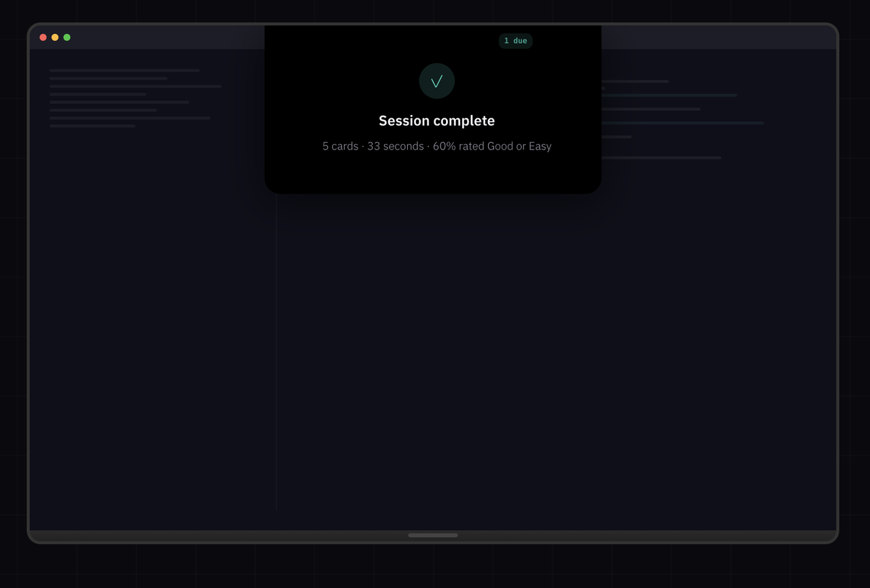Click the bottom window drag handle

pyautogui.click(x=433, y=535)
